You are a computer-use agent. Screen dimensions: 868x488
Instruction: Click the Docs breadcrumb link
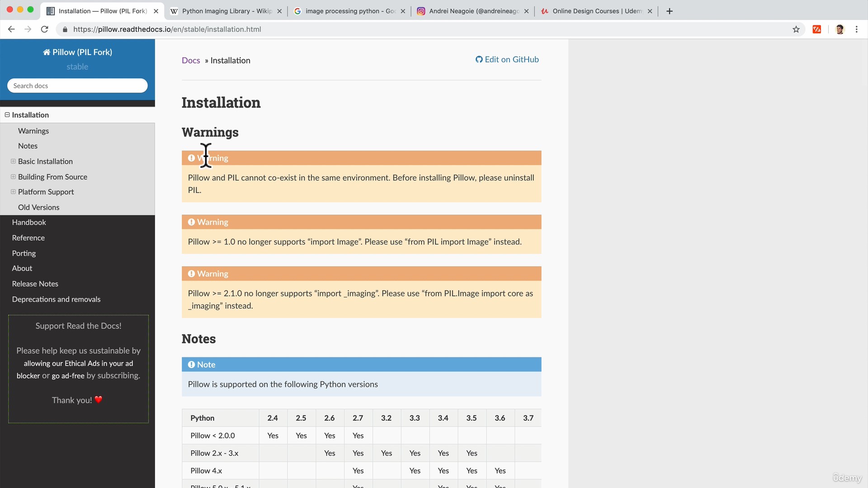coord(191,61)
